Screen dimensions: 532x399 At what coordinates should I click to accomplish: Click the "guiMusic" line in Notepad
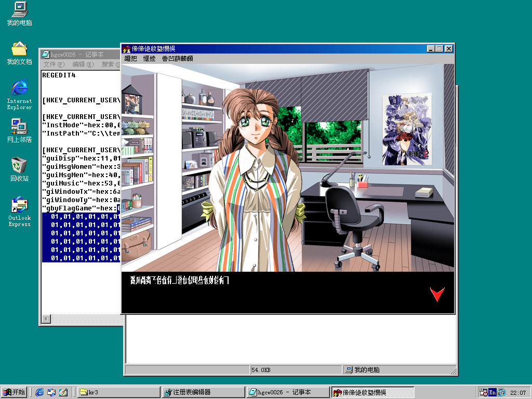[81, 183]
